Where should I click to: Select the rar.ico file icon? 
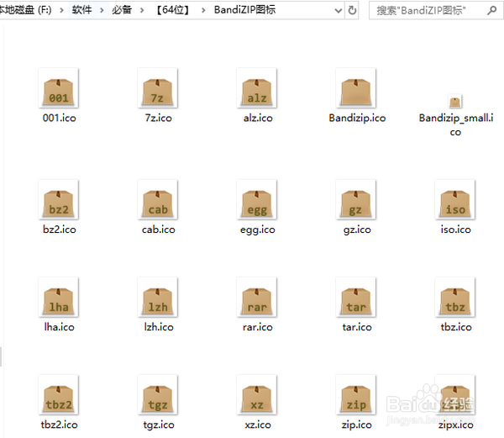tap(257, 297)
